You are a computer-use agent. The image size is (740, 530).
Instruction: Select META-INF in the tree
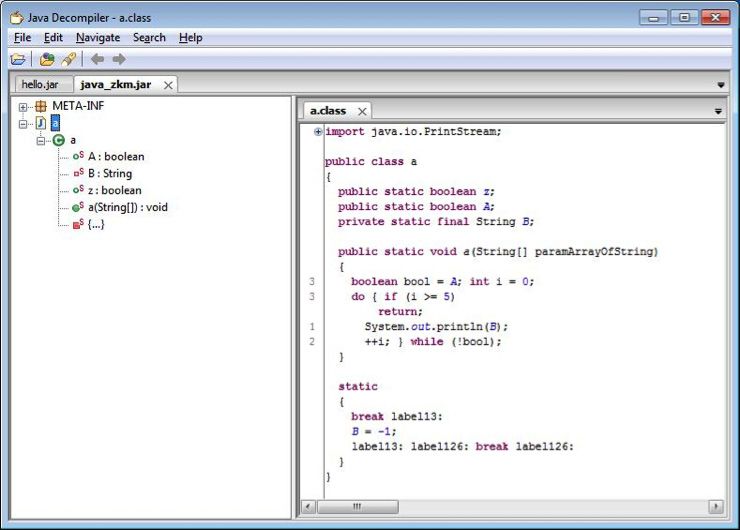click(78, 106)
